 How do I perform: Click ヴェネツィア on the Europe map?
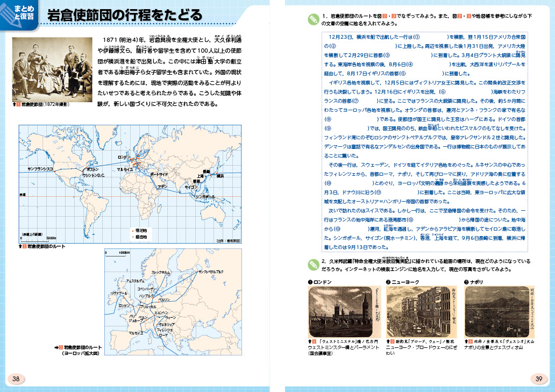(166, 324)
